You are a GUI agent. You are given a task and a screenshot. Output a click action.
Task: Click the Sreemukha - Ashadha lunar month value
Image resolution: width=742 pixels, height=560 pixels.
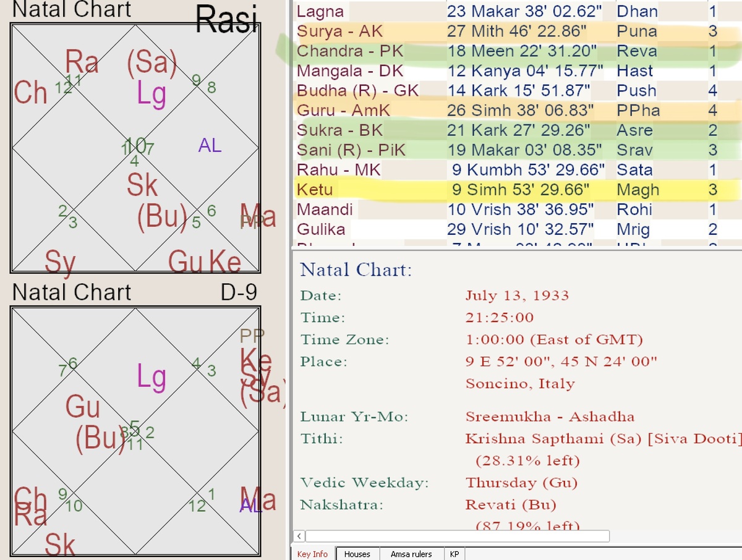coord(550,416)
